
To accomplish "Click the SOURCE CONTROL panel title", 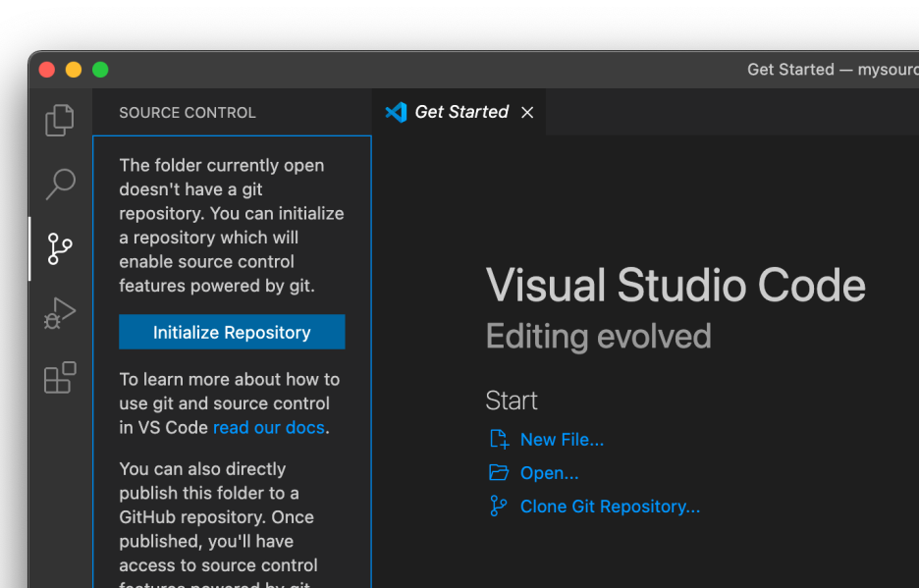I will click(188, 113).
